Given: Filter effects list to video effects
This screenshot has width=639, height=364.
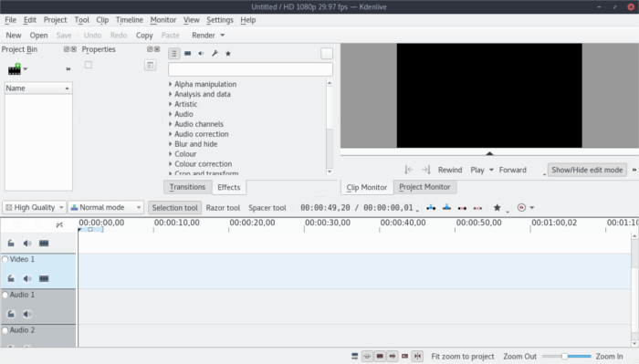Looking at the screenshot, I should [187, 53].
